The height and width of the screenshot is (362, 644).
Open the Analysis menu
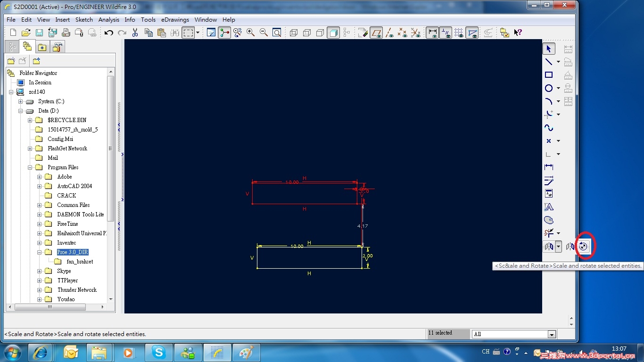(x=108, y=20)
